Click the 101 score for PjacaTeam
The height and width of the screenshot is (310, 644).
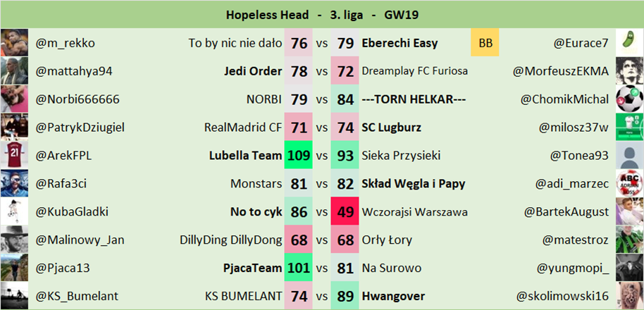click(299, 268)
